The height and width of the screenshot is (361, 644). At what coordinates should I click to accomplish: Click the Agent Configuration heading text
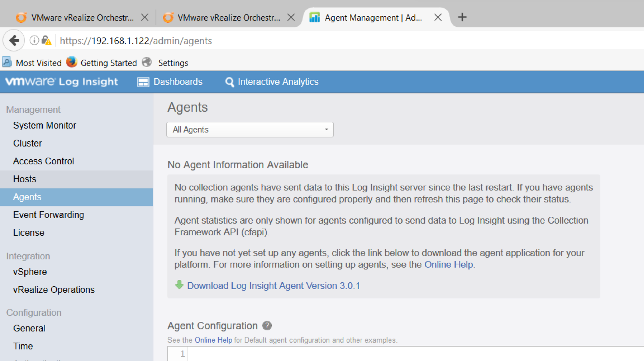213,326
